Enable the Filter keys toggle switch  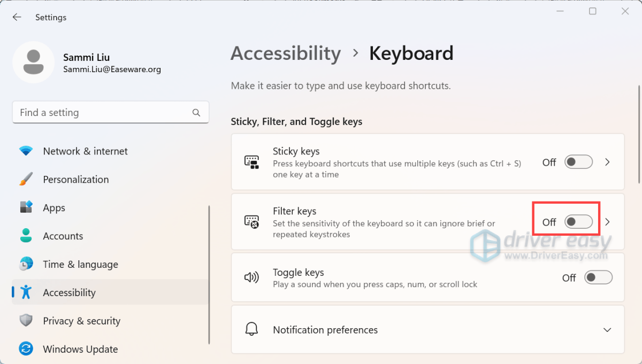pos(578,222)
